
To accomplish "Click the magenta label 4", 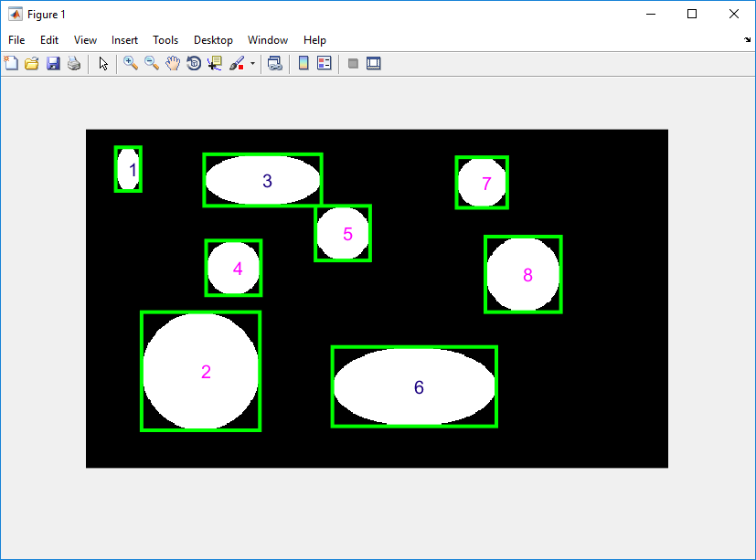I will point(238,269).
